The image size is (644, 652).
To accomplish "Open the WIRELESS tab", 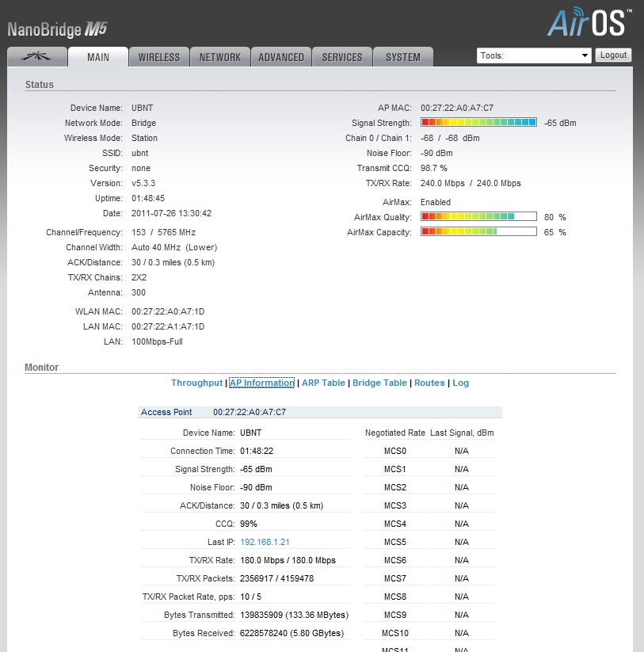I will tap(159, 56).
